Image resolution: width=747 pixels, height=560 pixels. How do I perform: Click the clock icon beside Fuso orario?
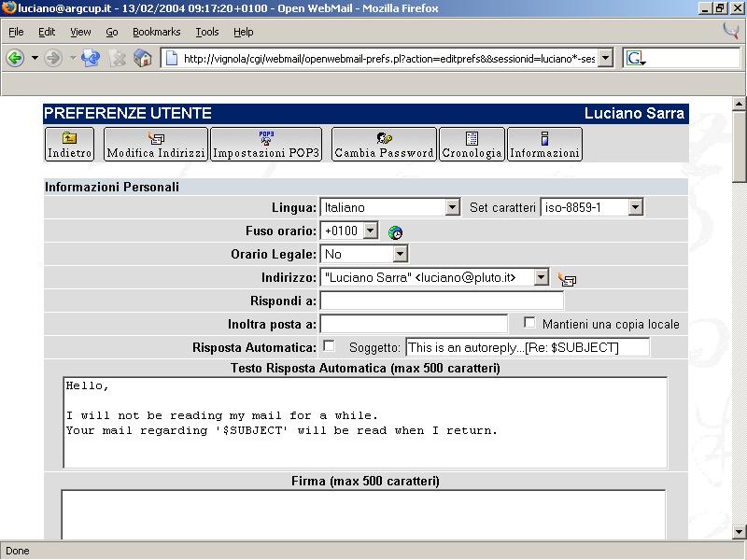click(x=395, y=232)
